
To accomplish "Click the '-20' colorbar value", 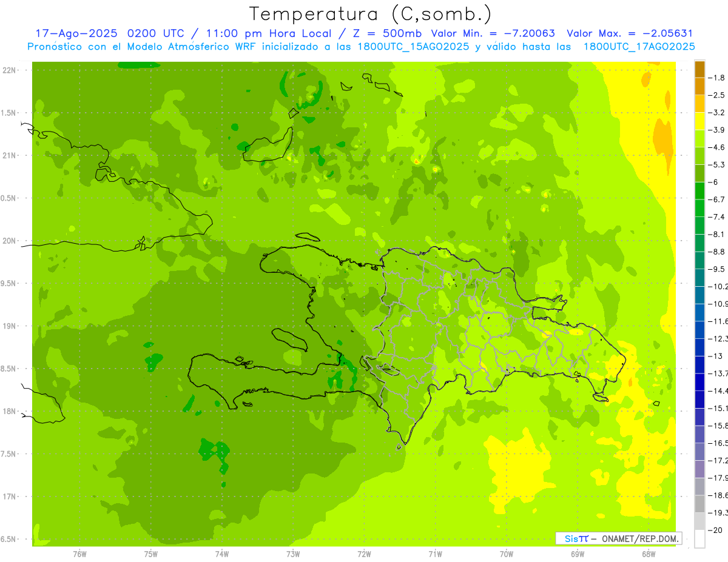I will point(716,530).
